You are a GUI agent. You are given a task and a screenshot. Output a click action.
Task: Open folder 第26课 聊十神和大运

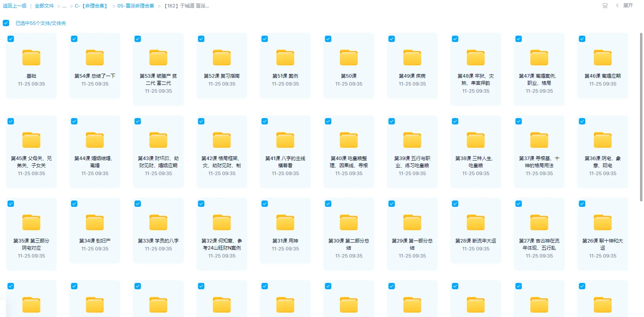tap(603, 222)
